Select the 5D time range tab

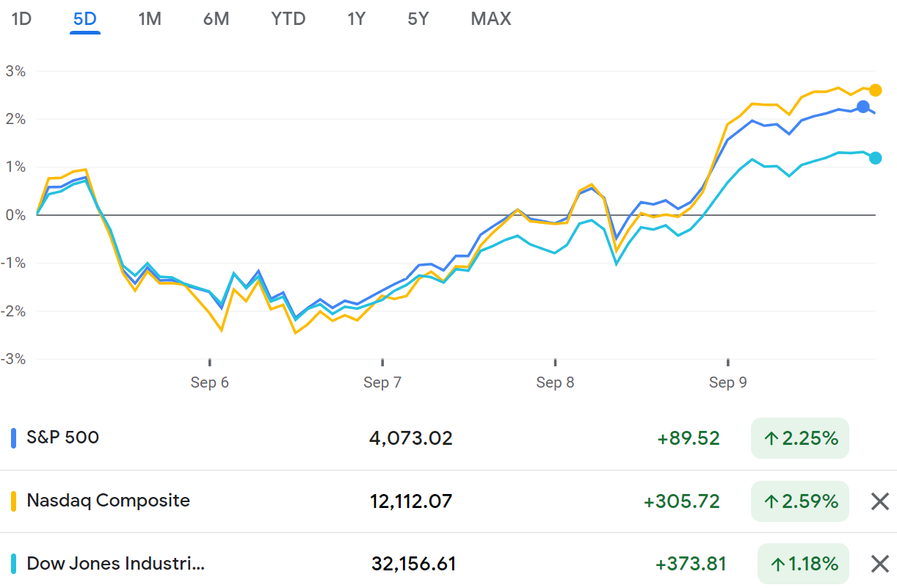(x=85, y=18)
